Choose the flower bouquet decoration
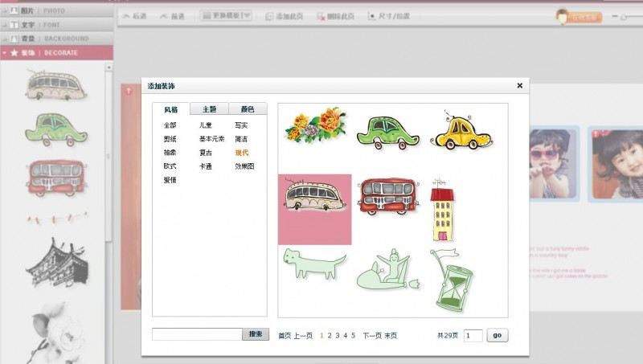643x364 pixels. [315, 127]
